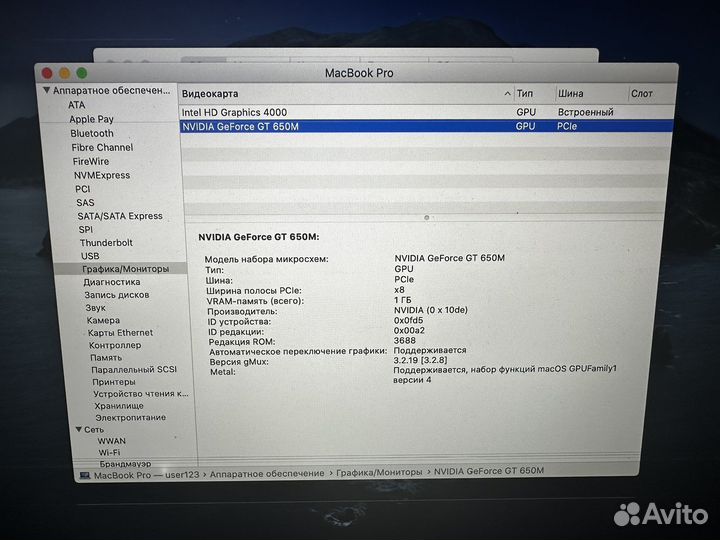Open the Thunderbolt section

coord(106,242)
